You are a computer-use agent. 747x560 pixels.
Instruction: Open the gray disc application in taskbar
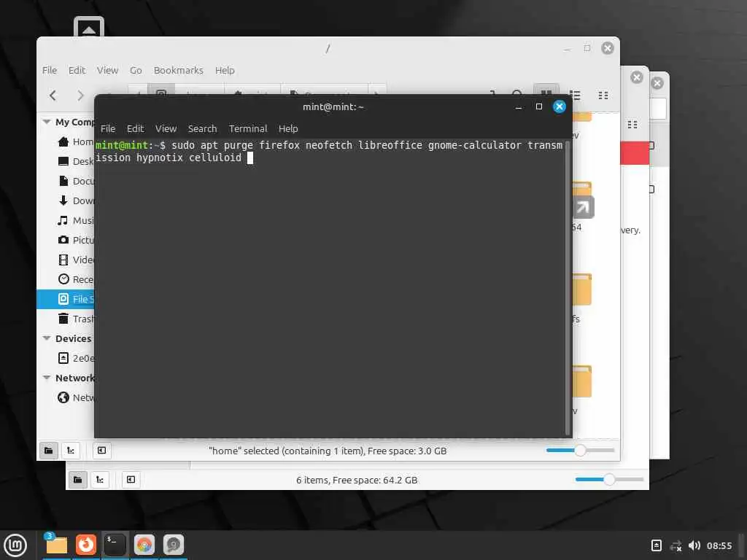click(174, 545)
